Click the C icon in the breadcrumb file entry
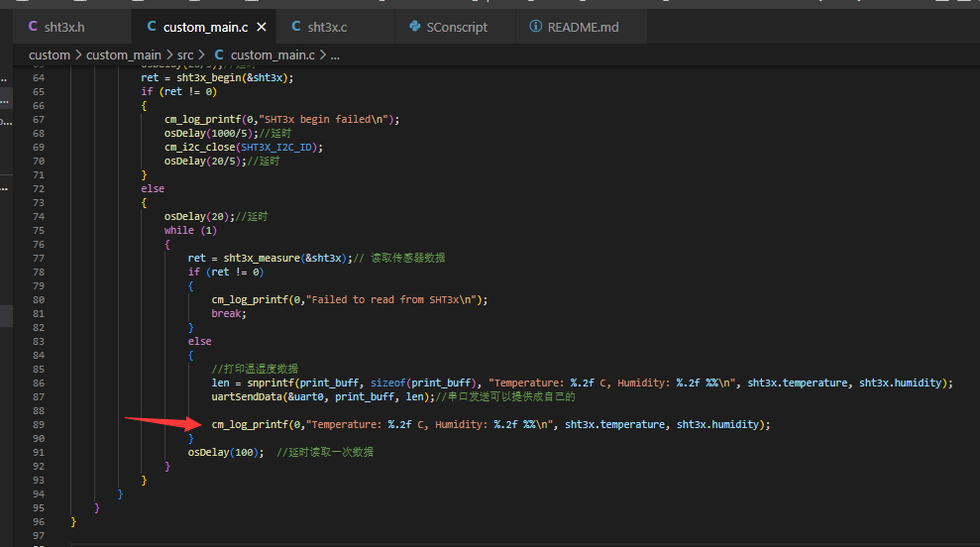 point(219,55)
